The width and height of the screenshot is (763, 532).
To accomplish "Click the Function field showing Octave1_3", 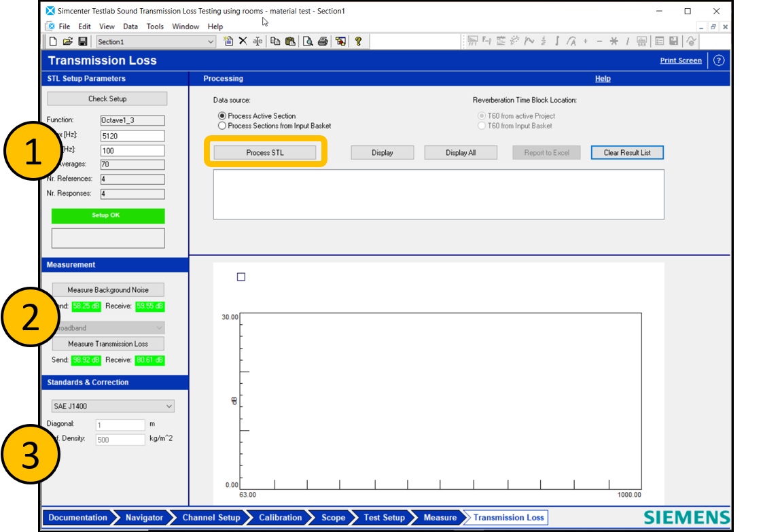I will tap(132, 120).
